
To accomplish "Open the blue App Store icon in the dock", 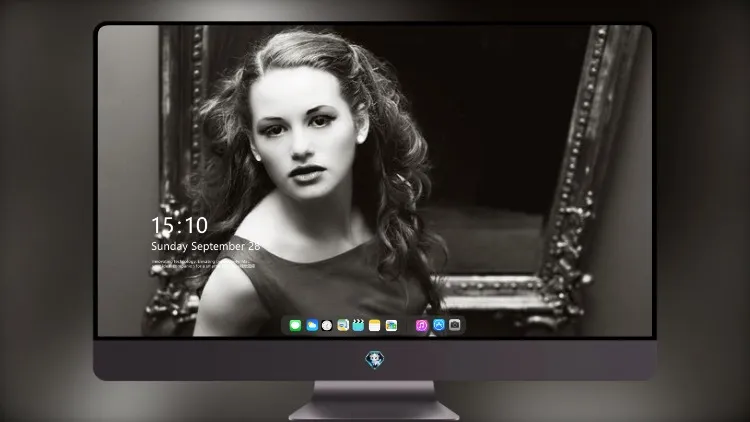I will tap(439, 325).
